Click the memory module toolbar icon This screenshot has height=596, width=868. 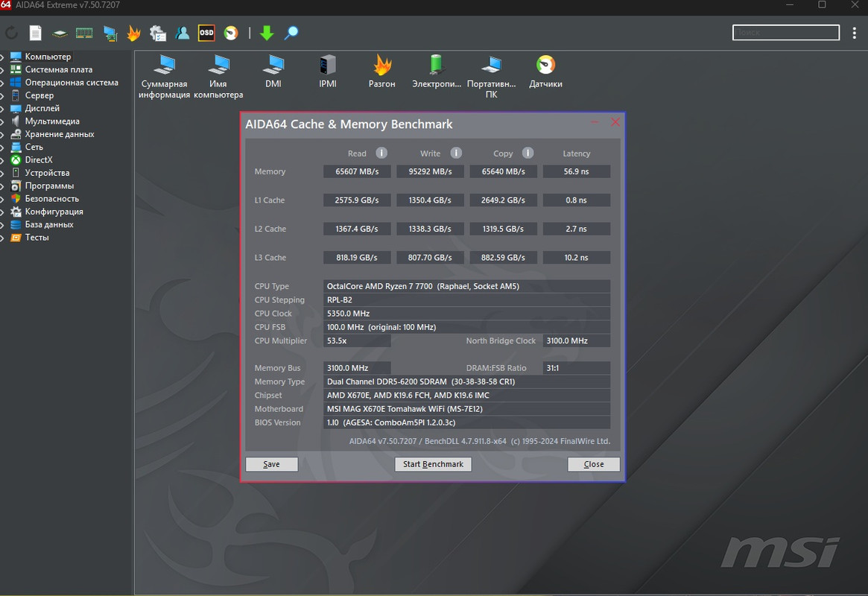[x=84, y=34]
